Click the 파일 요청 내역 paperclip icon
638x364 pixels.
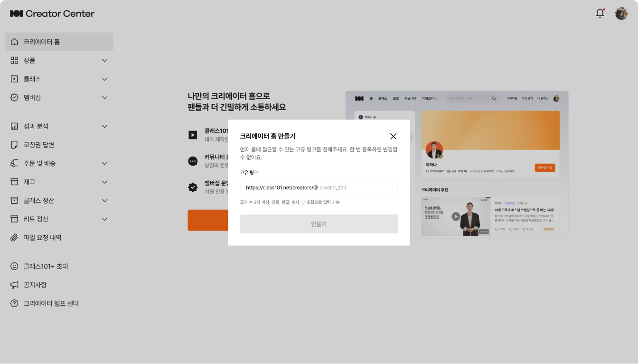pyautogui.click(x=14, y=237)
